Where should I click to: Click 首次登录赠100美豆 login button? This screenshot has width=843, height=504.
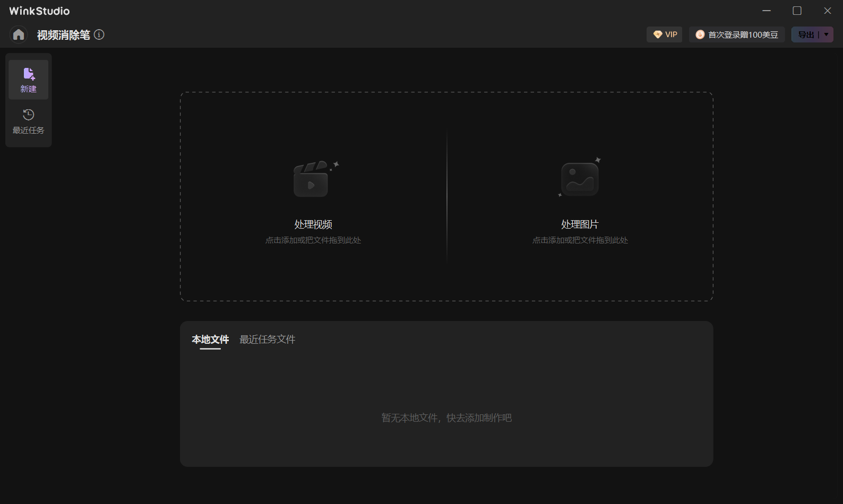coord(737,34)
